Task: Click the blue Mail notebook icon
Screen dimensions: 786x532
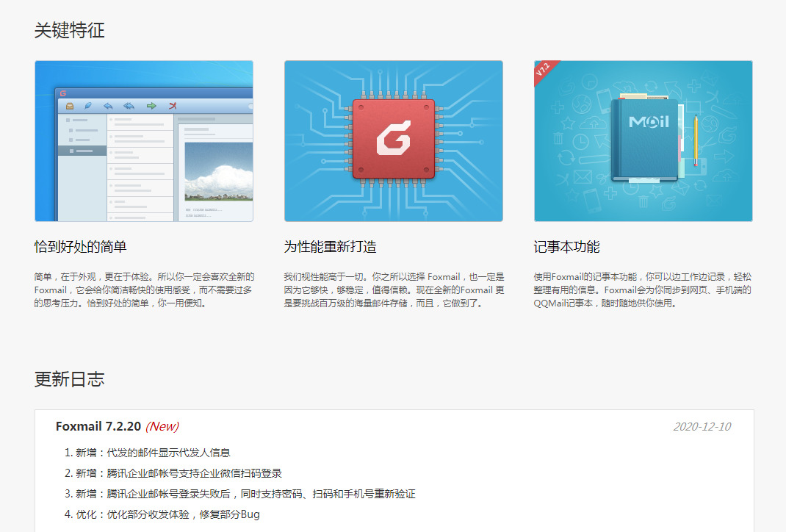Action: point(645,138)
